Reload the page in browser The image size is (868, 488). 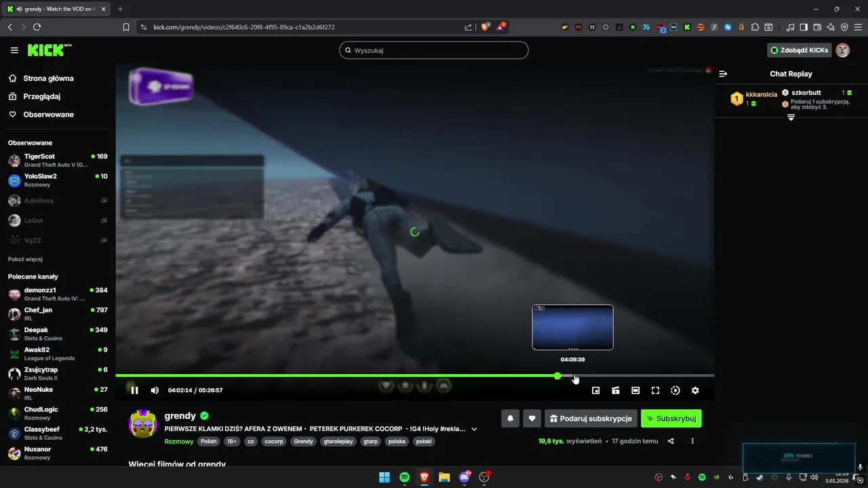(x=37, y=27)
